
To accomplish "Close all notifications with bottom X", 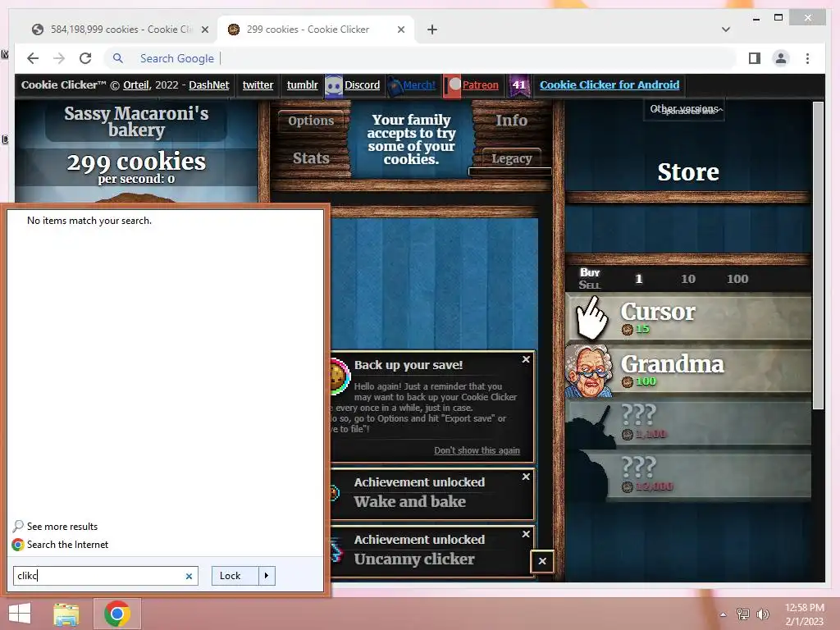I will coord(542,561).
